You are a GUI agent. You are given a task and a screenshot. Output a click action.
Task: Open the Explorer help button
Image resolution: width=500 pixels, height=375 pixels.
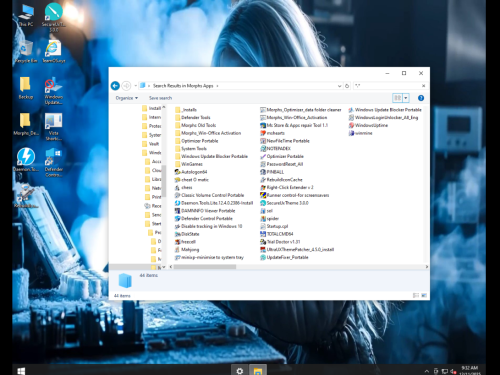click(x=421, y=98)
